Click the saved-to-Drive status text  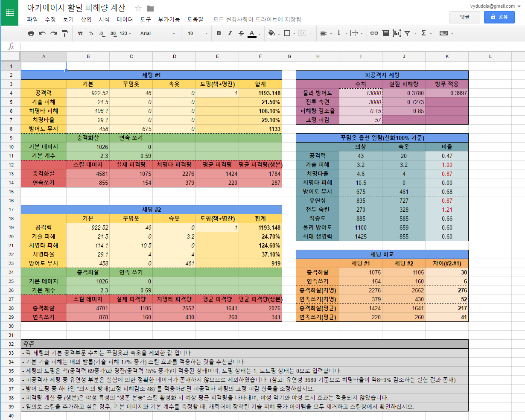coord(257,20)
